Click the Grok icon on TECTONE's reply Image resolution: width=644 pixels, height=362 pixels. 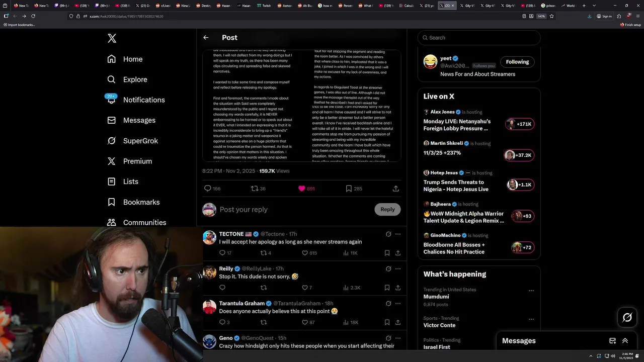[388, 234]
